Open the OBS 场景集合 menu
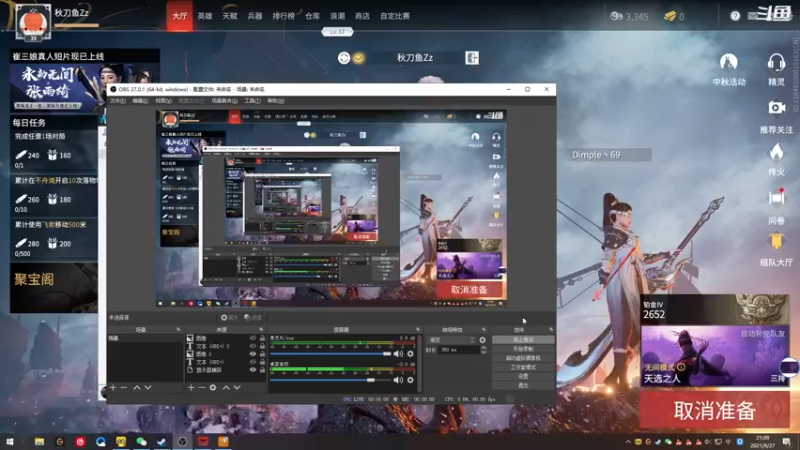The width and height of the screenshot is (800, 450). click(x=224, y=101)
